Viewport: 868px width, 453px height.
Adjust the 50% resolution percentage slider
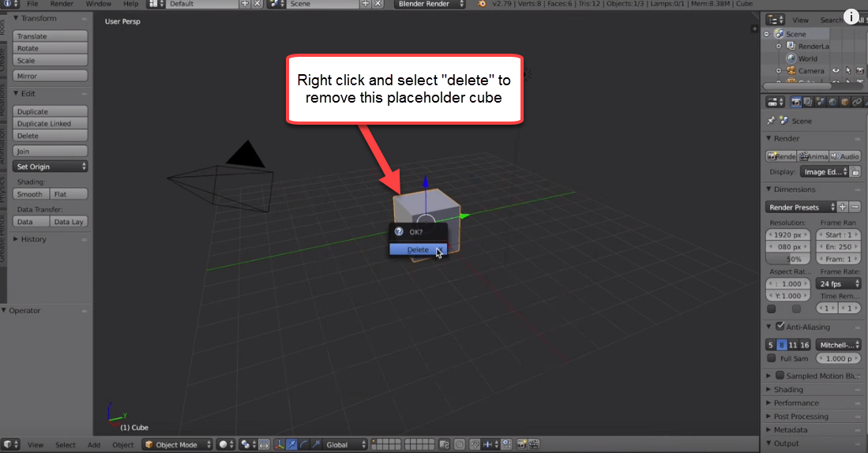point(787,259)
